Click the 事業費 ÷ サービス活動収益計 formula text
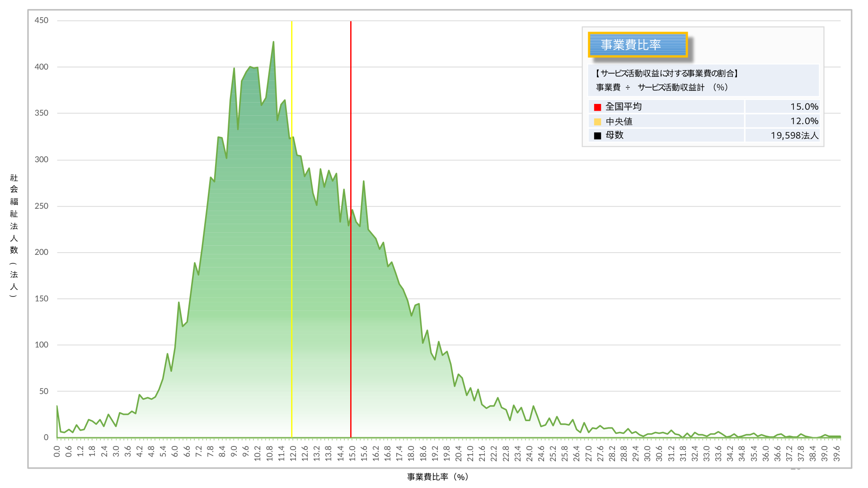The height and width of the screenshot is (488, 868). pos(662,87)
